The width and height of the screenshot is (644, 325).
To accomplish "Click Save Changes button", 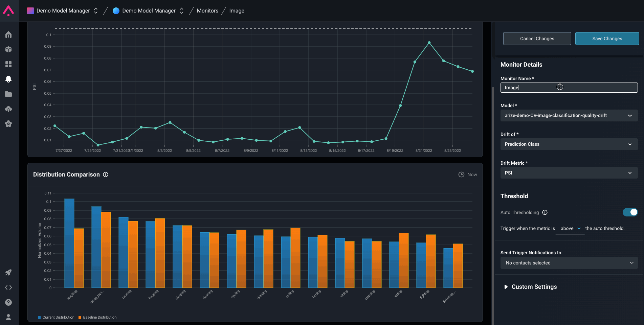I will [607, 39].
